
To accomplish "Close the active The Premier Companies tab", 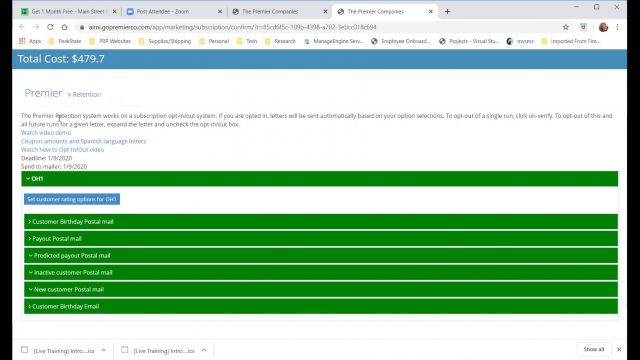I will click(431, 11).
